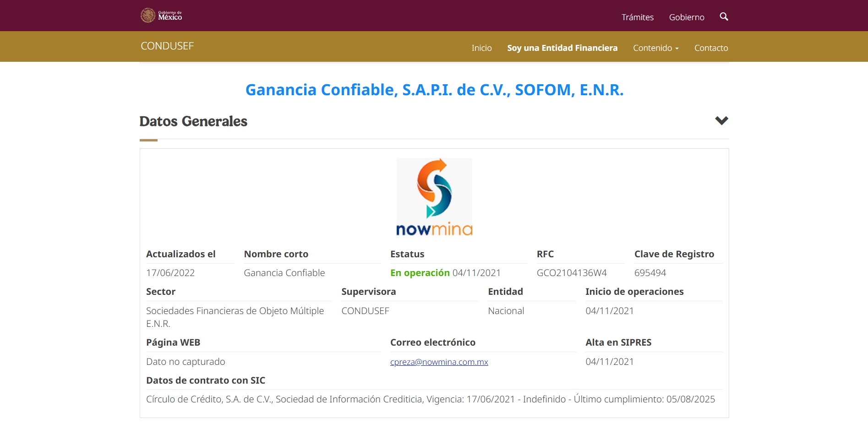Click the Nombre corto value Ganancia Confiable
This screenshot has width=868, height=423.
coord(284,273)
